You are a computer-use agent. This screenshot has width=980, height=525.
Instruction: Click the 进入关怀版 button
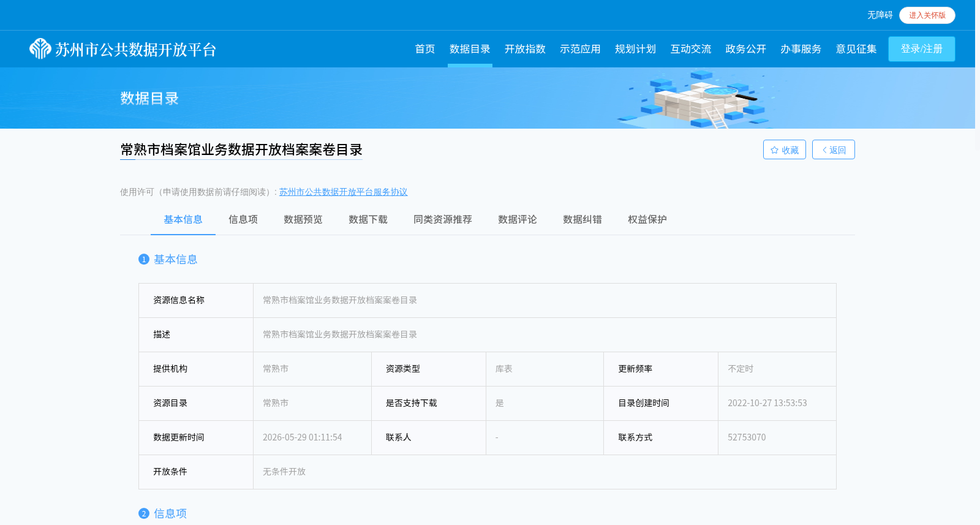927,15
